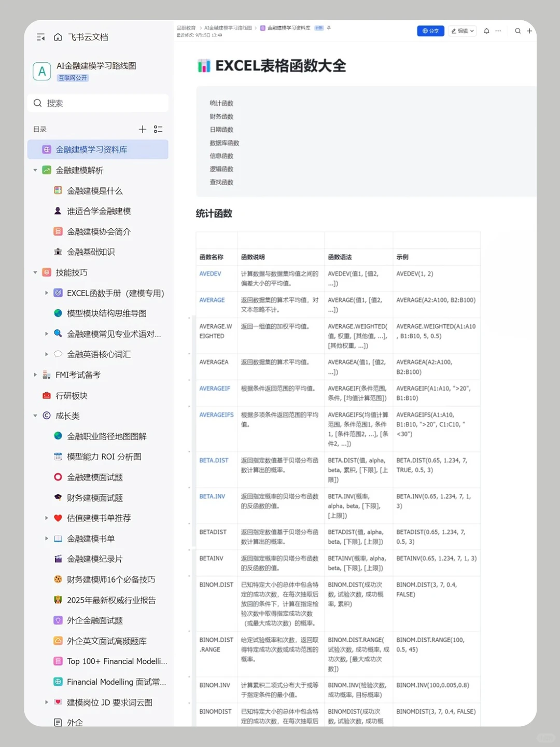Open the catalog settings icon next to 目录
560x747 pixels.
click(158, 129)
